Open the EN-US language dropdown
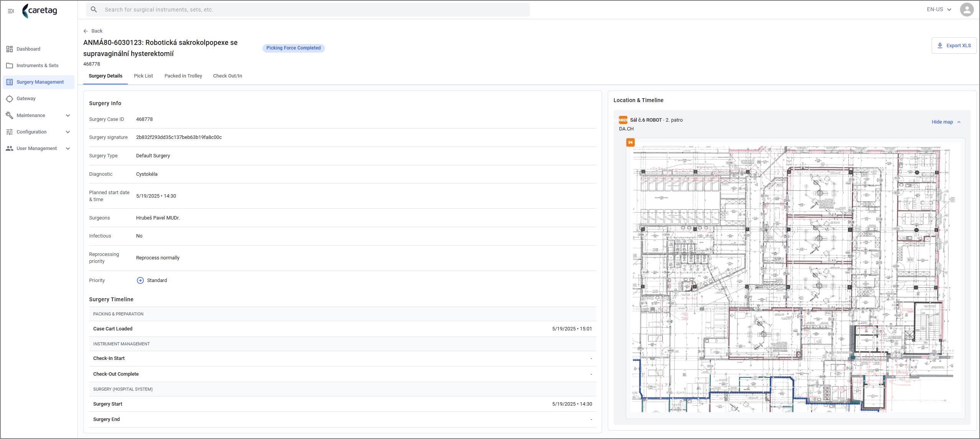 click(939, 10)
